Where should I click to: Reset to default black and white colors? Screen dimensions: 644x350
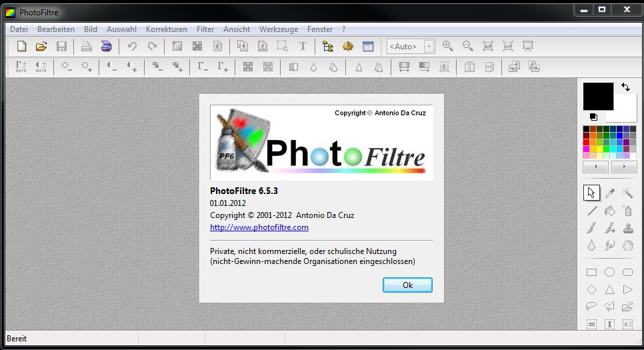pos(593,117)
